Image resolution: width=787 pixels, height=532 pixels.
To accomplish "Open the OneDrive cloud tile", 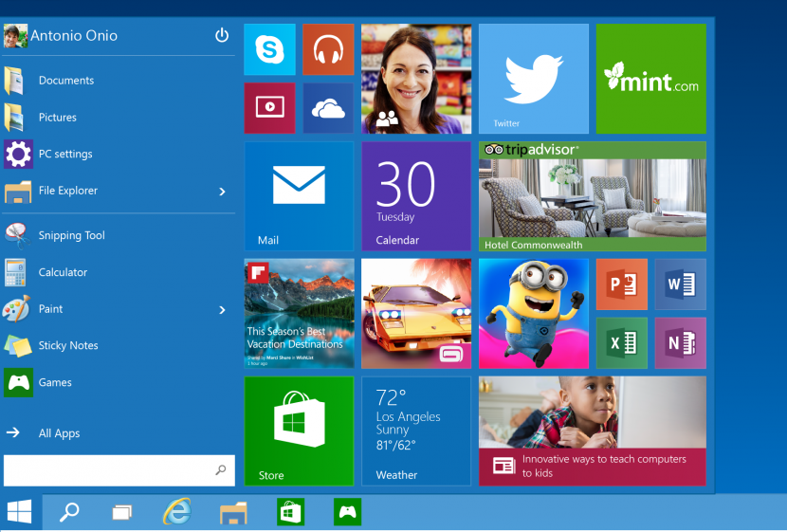I will pyautogui.click(x=328, y=108).
